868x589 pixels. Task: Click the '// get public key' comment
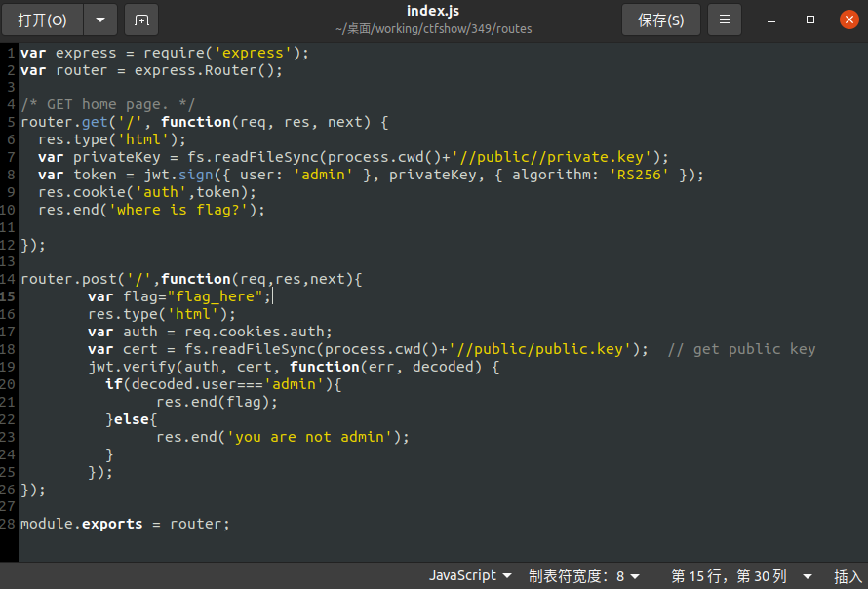click(741, 349)
